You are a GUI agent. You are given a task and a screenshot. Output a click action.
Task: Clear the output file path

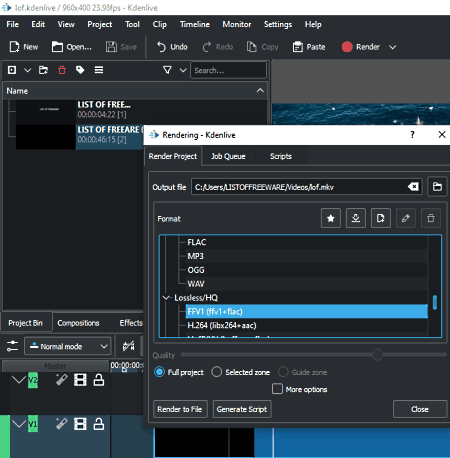pos(413,187)
